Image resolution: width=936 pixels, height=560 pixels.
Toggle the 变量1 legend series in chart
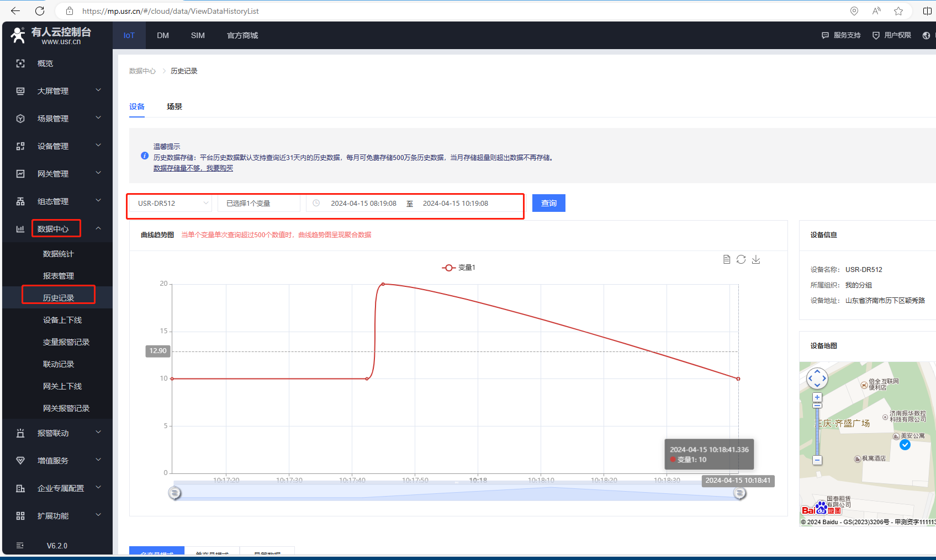[458, 268]
